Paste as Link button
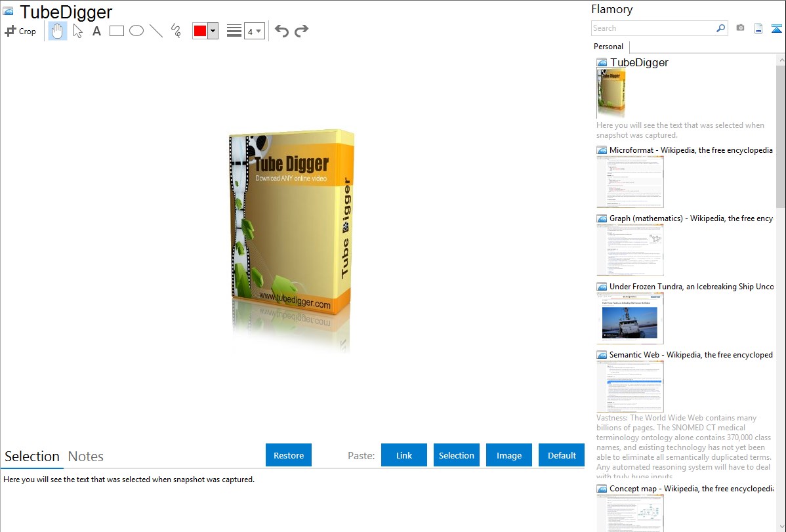 [x=404, y=455]
